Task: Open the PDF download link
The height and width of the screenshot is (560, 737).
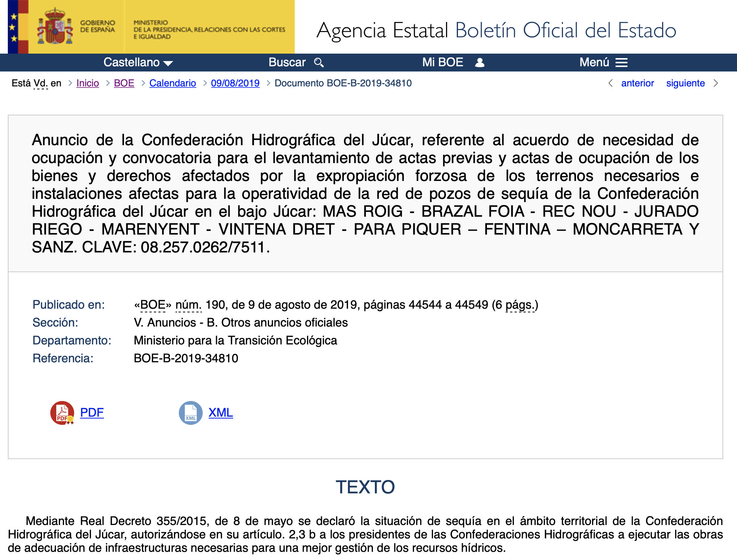Action: pyautogui.click(x=92, y=413)
